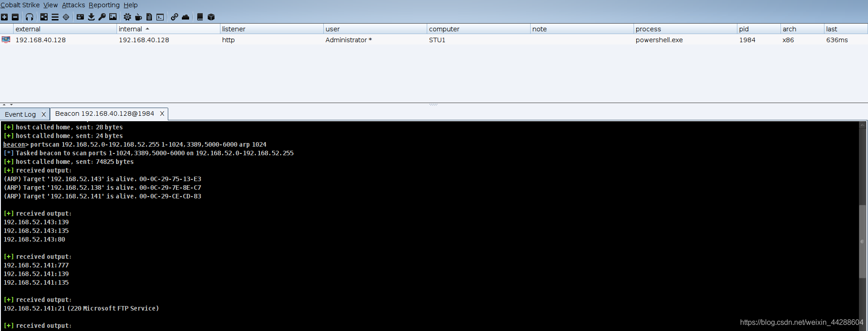Sort sessions by listener column

[272, 29]
